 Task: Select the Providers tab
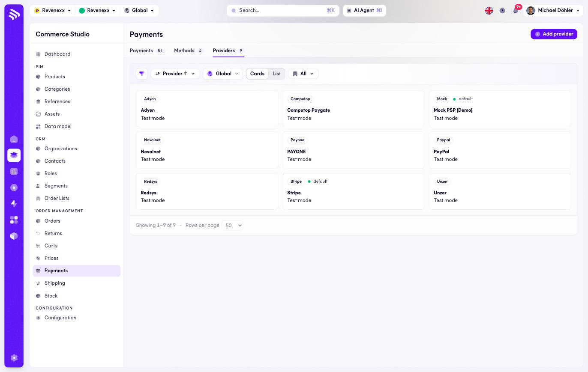coord(228,51)
